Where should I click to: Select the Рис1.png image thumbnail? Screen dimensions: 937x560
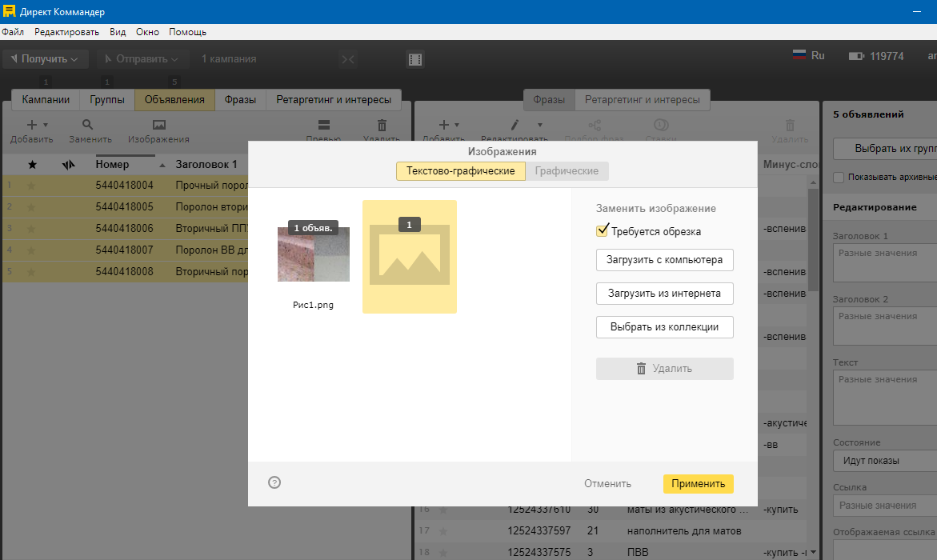[313, 254]
